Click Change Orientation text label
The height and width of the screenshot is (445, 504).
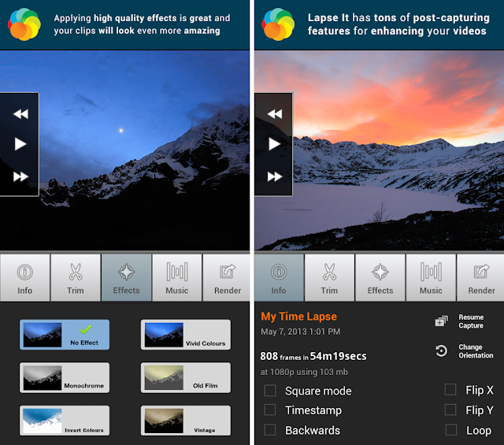click(476, 351)
